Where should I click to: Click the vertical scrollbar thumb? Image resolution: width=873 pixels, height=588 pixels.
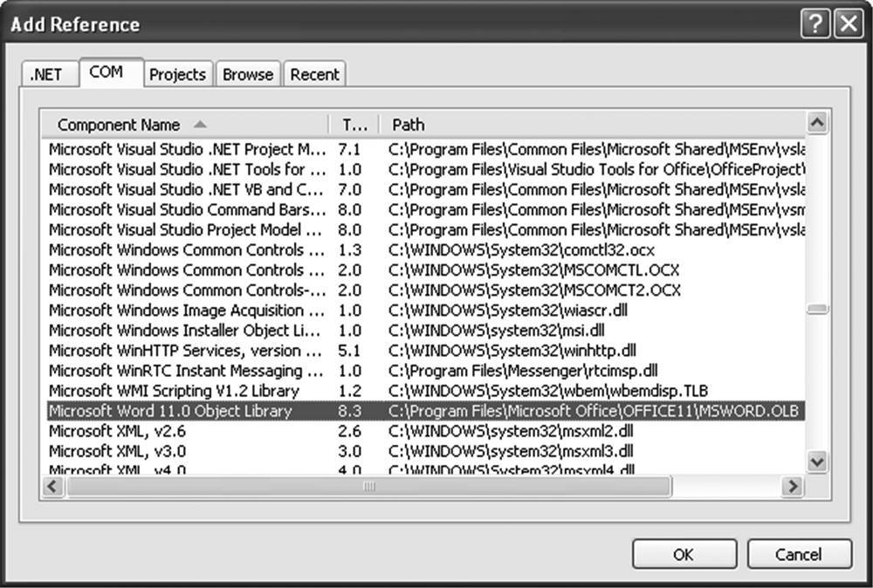coord(817,310)
